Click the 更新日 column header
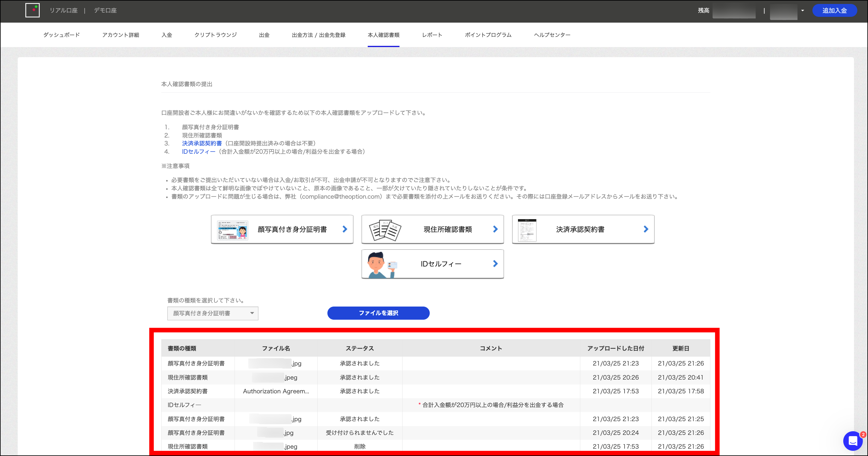This screenshot has height=456, width=868. 681,348
